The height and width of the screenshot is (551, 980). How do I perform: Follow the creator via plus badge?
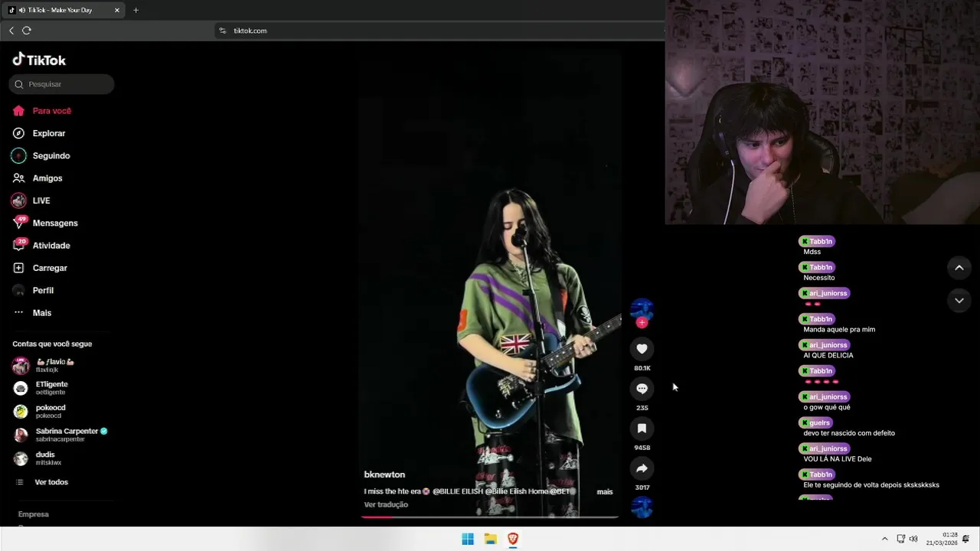tap(642, 323)
